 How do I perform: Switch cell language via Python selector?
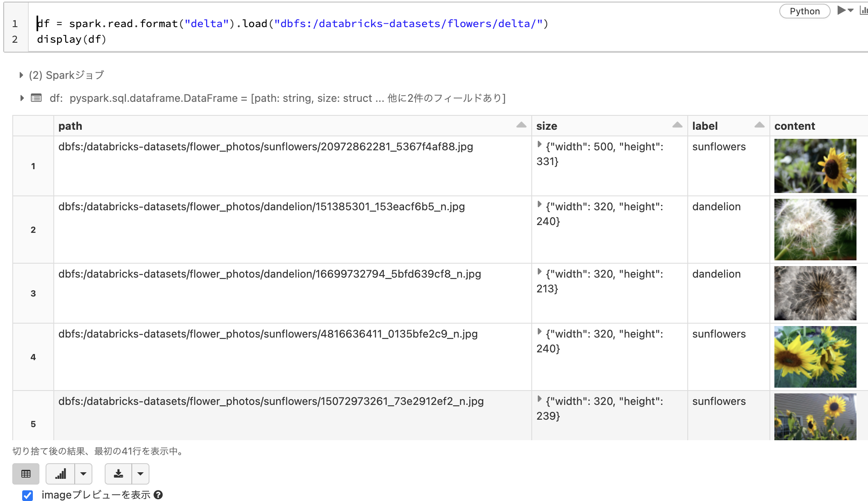tap(804, 11)
